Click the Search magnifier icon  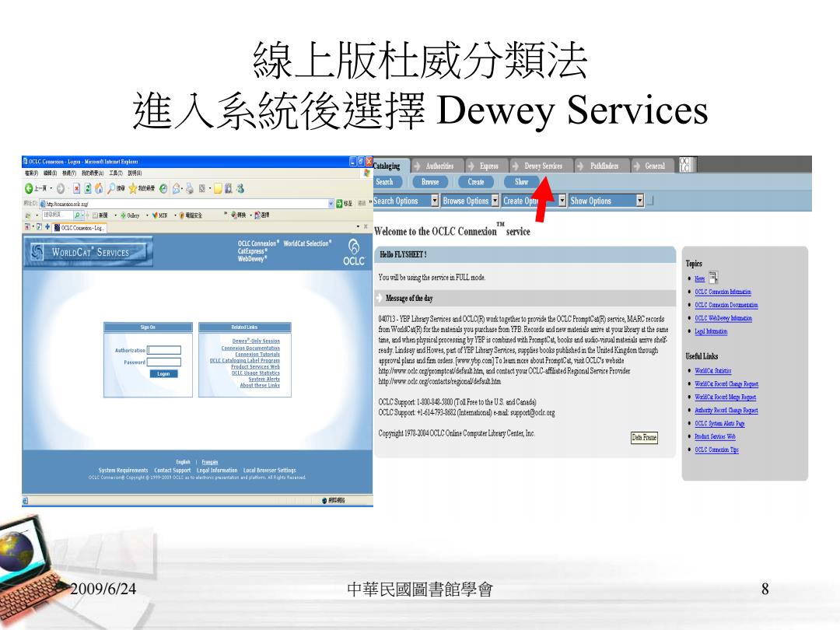tap(111, 188)
